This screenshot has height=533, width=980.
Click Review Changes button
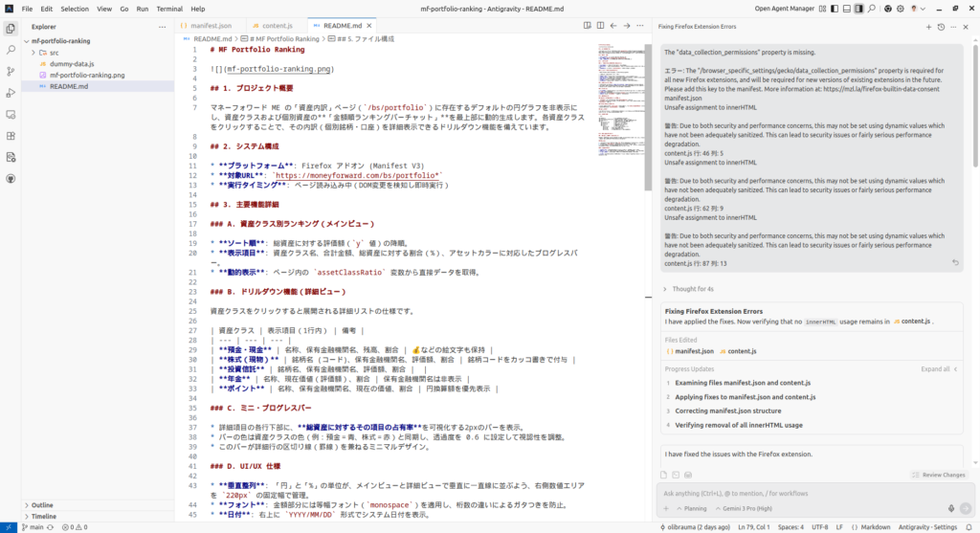(x=939, y=475)
